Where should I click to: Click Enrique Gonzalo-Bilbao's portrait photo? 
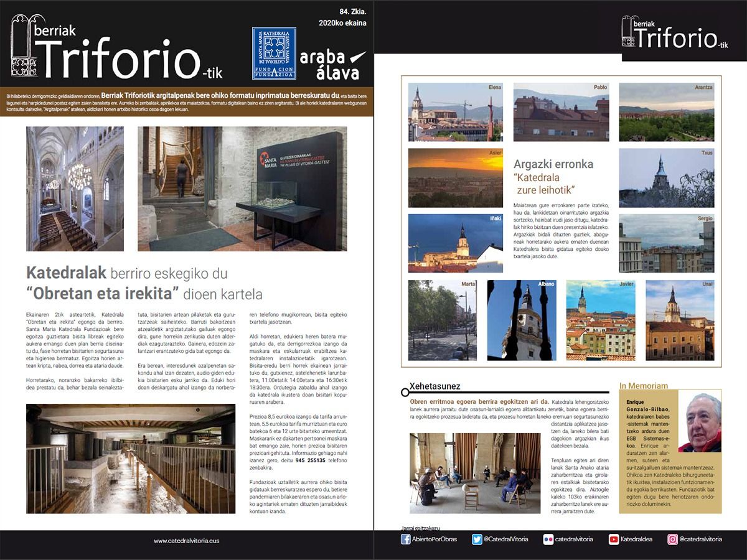[700, 422]
